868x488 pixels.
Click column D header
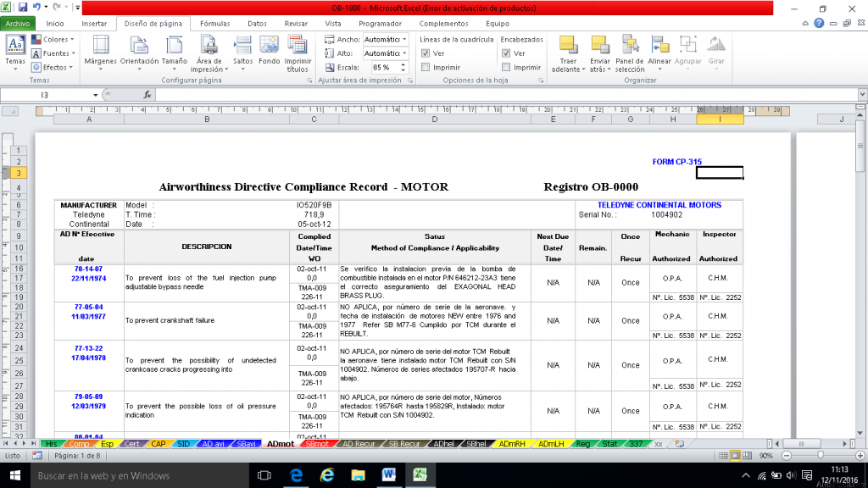(435, 119)
